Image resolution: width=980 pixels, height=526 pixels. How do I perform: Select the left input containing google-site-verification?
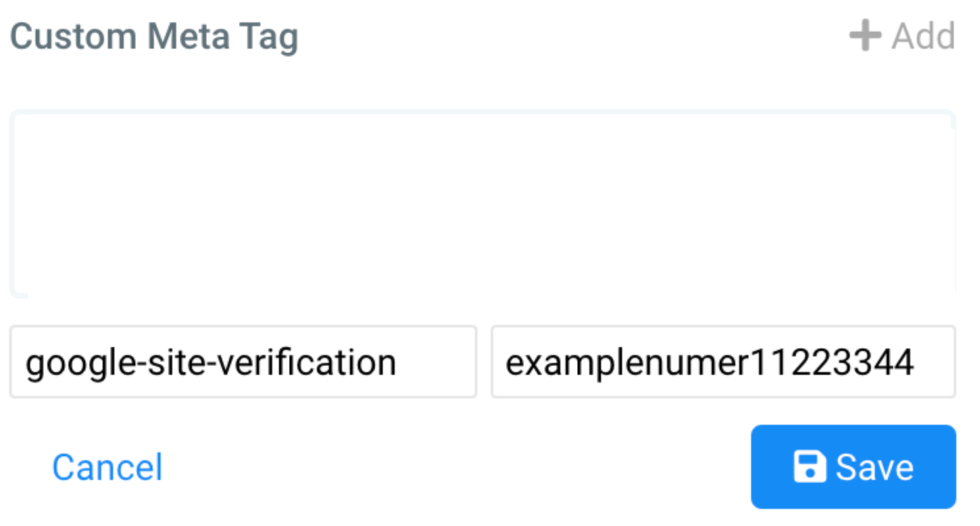243,362
